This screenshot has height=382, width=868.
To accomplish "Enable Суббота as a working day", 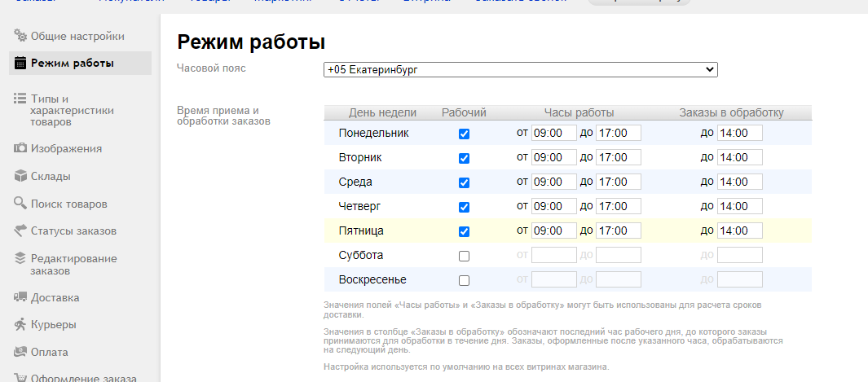I will [x=464, y=256].
